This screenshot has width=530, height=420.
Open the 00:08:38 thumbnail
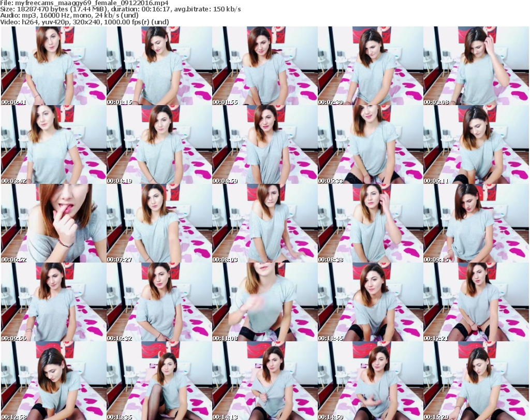tap(370, 223)
